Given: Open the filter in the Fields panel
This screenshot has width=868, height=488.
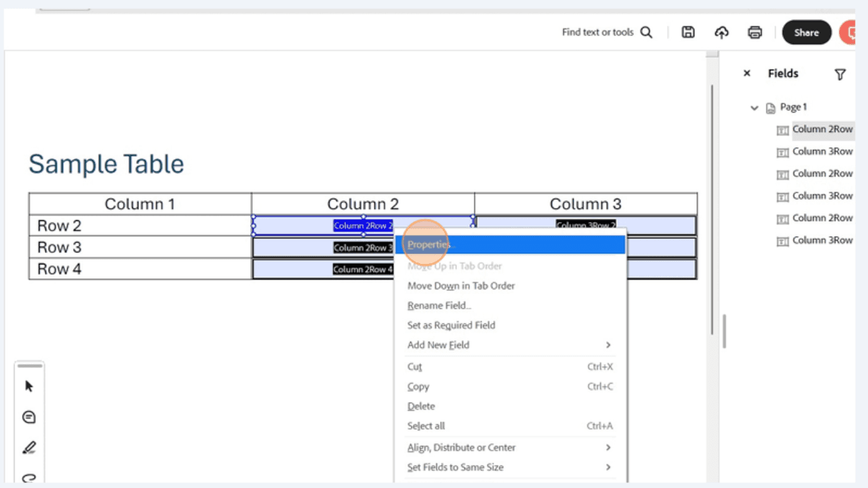Looking at the screenshot, I should tap(840, 74).
